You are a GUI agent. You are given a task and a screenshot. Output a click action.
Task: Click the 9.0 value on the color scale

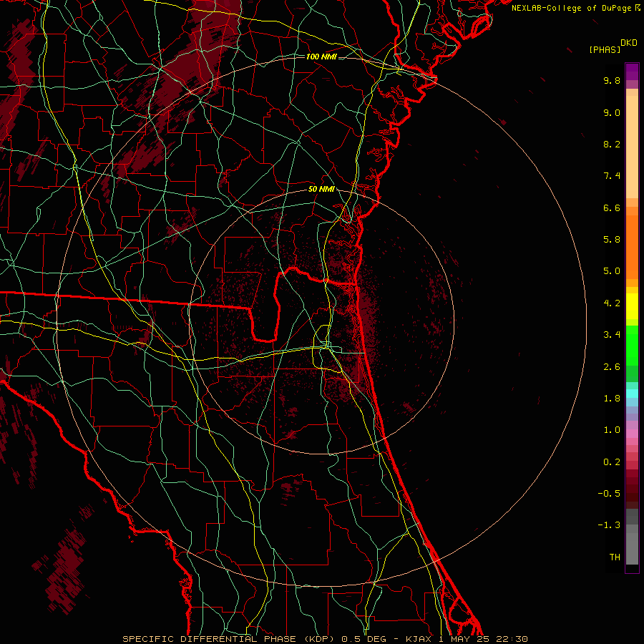612,112
